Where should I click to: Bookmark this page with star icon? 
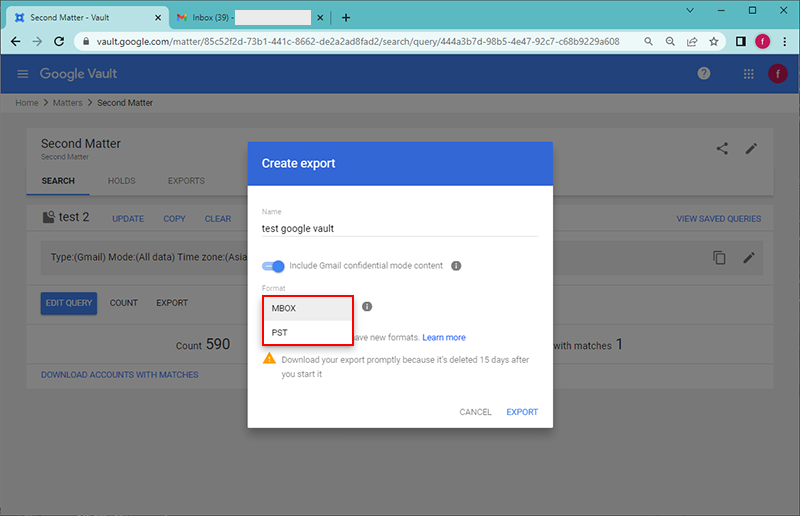(714, 42)
